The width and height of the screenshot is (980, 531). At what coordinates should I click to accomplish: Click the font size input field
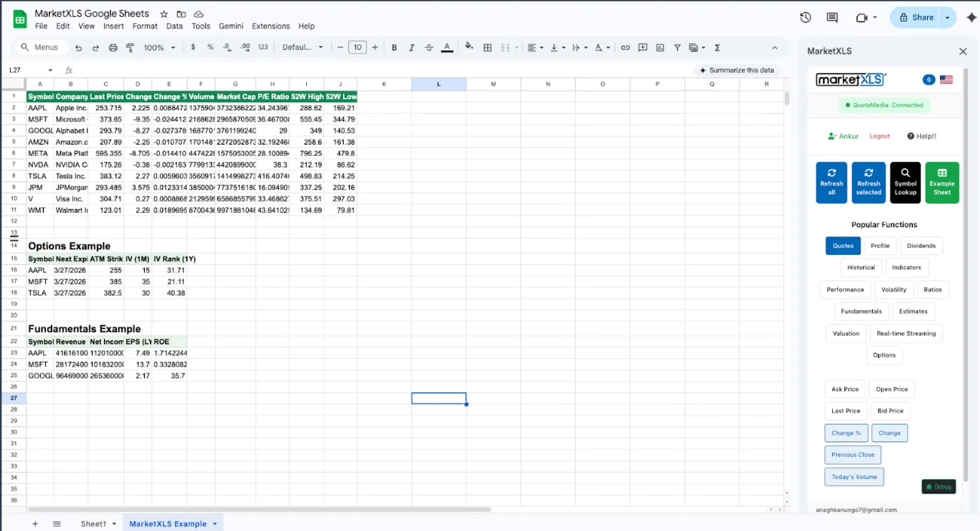(x=358, y=47)
